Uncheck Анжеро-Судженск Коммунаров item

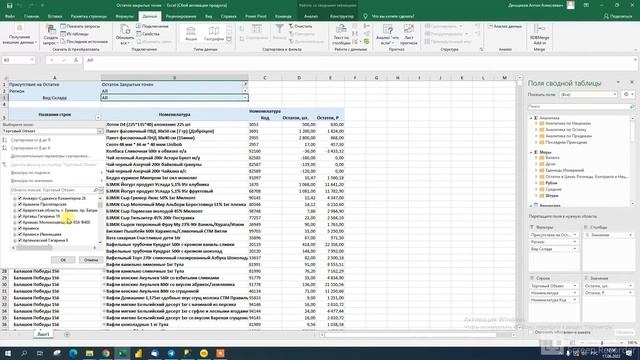pos(20,198)
